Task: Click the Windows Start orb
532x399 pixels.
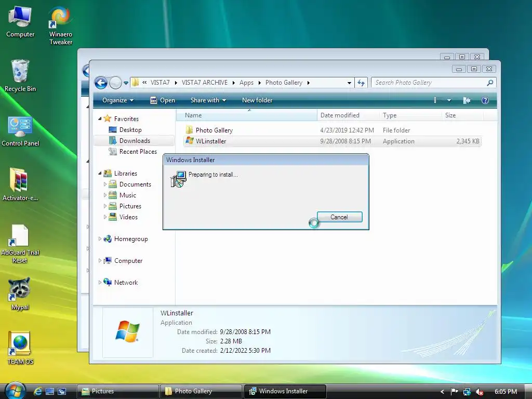Action: [x=15, y=391]
